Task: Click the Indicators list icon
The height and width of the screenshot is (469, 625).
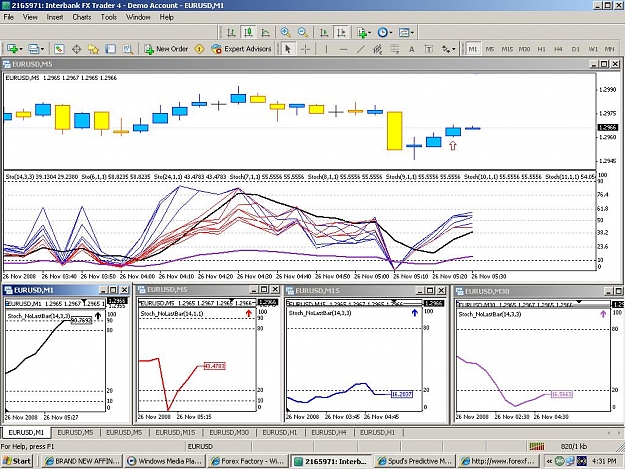Action: 362,32
